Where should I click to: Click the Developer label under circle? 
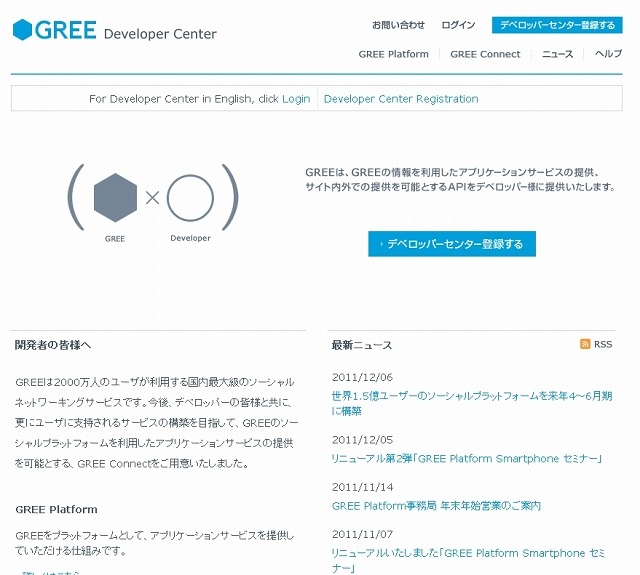(191, 238)
